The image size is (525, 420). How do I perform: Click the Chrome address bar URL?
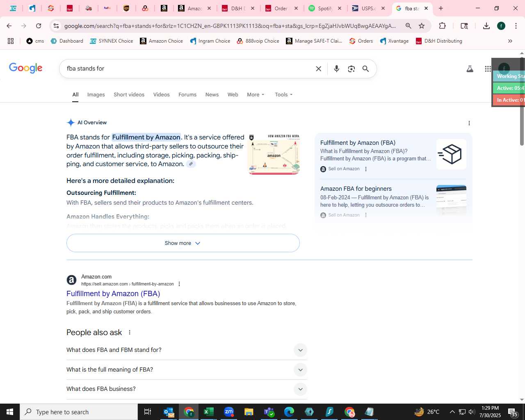click(230, 26)
